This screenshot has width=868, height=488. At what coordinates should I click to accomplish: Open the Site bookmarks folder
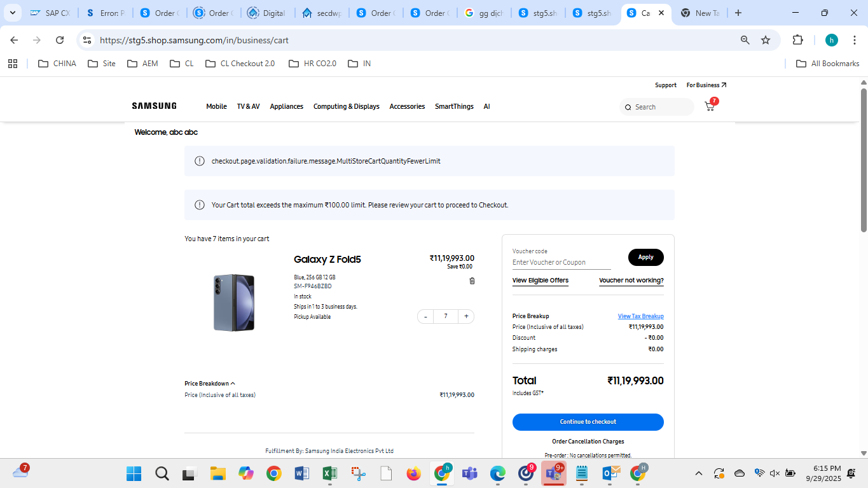pos(102,64)
